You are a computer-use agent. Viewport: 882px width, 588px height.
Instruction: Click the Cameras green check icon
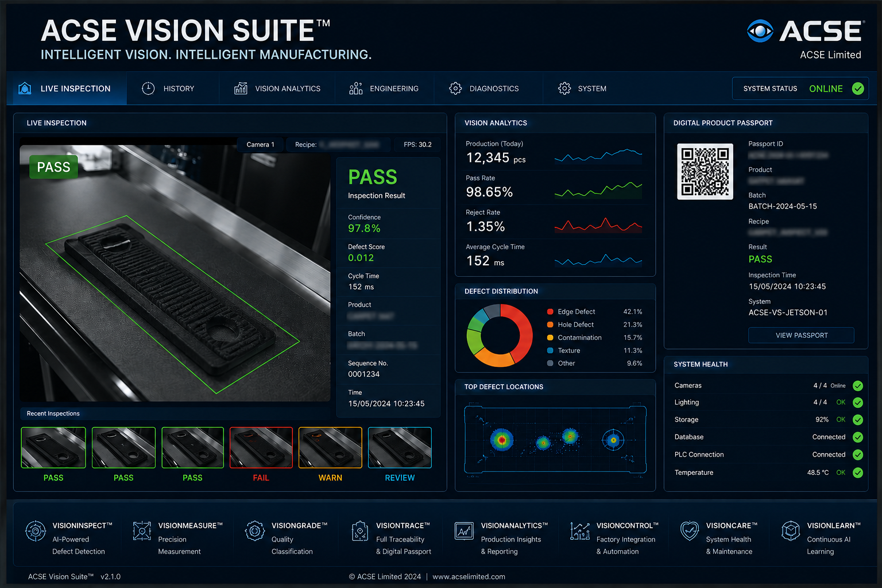858,386
